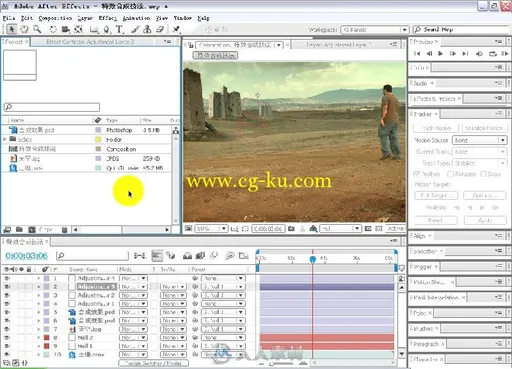Hide layer 5 psd layer eye
The height and width of the screenshot is (369, 512).
7,312
